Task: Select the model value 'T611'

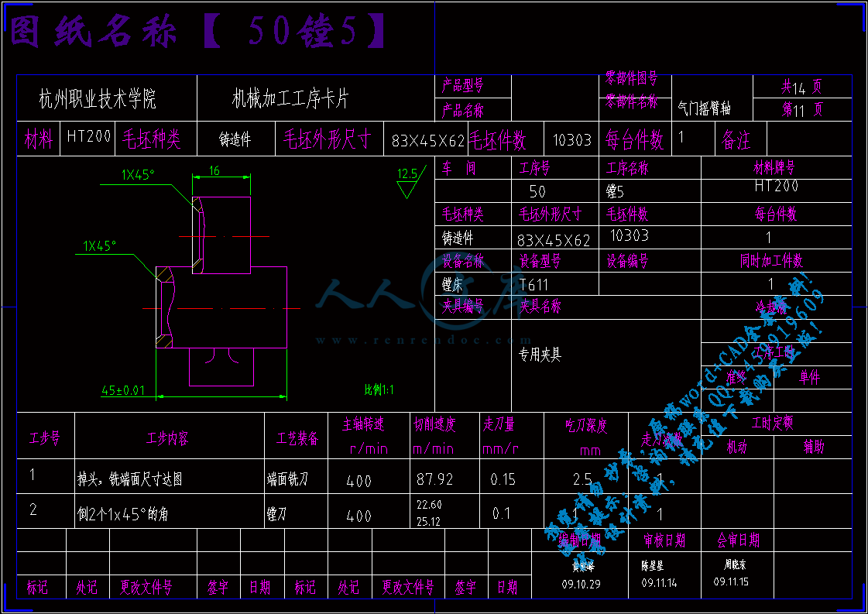Action: click(x=533, y=285)
